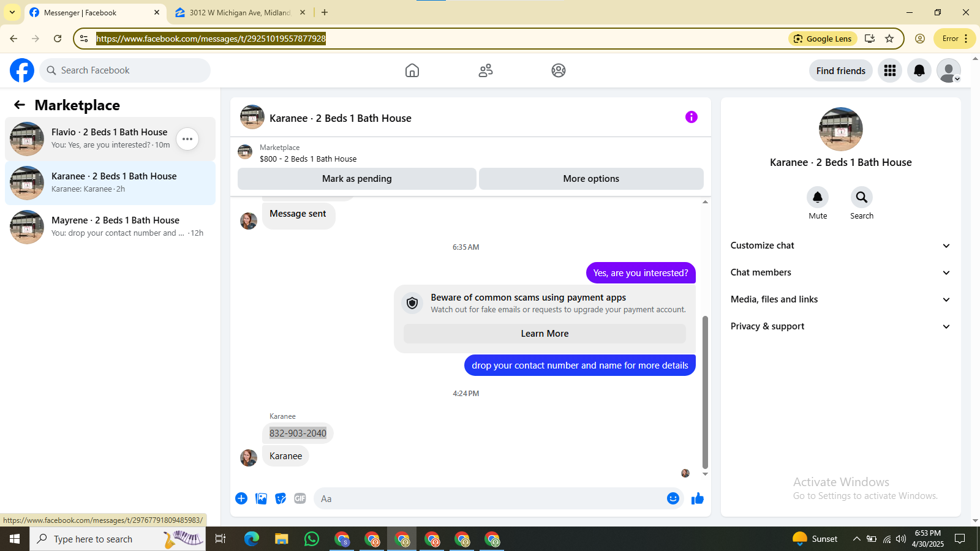Search in the conversation using magnifier icon
This screenshot has height=551, width=980.
tap(862, 197)
